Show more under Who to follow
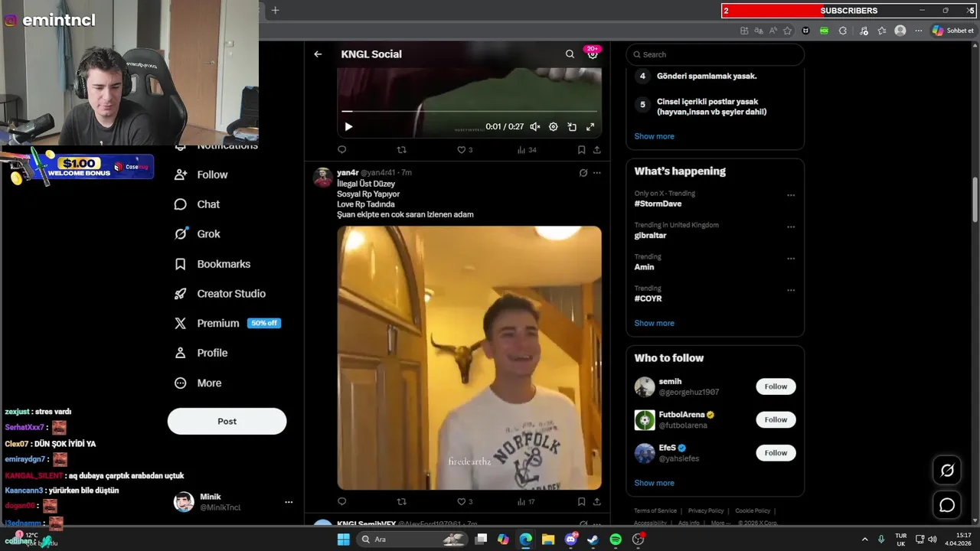The height and width of the screenshot is (551, 980). click(x=654, y=483)
